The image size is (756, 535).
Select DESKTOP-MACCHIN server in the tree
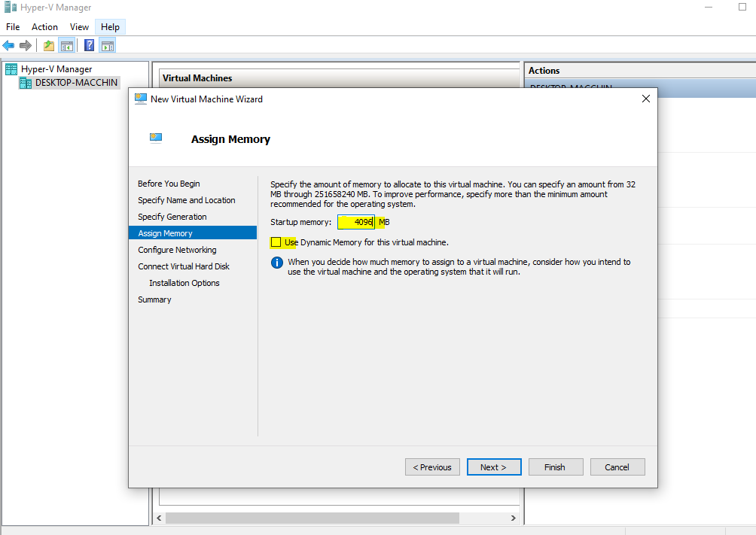(x=76, y=83)
